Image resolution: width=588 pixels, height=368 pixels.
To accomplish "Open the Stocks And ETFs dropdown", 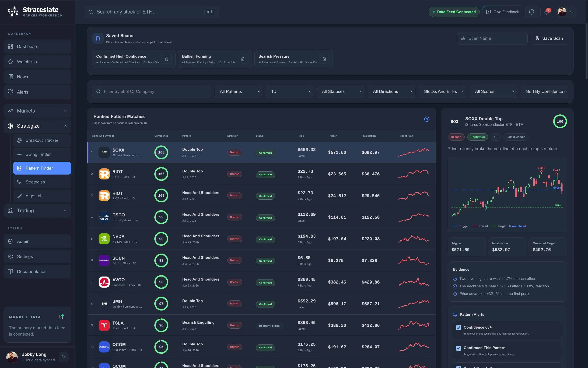I will (x=442, y=91).
